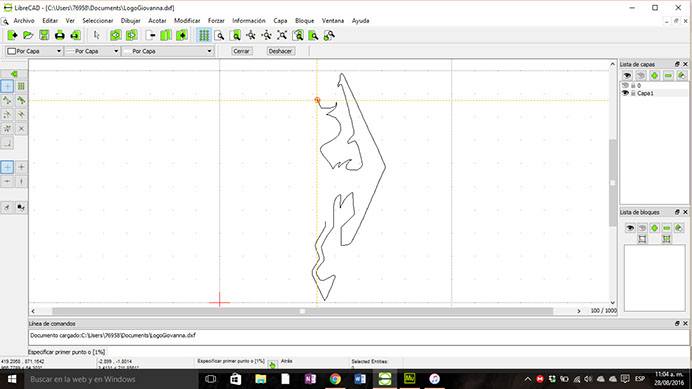Save the drawing with floppy disk icon
This screenshot has height=389, width=692.
pyautogui.click(x=44, y=35)
